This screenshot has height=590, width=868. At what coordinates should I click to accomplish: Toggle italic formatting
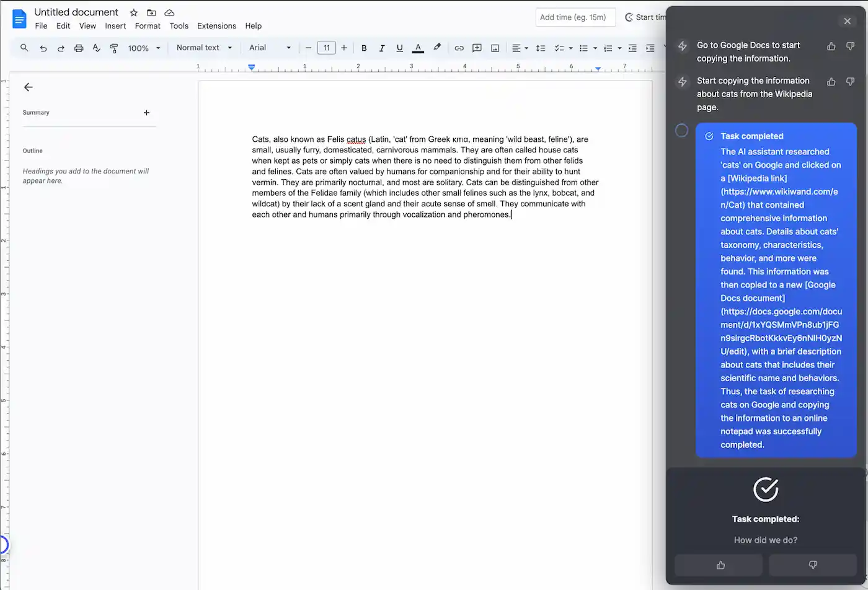(382, 48)
